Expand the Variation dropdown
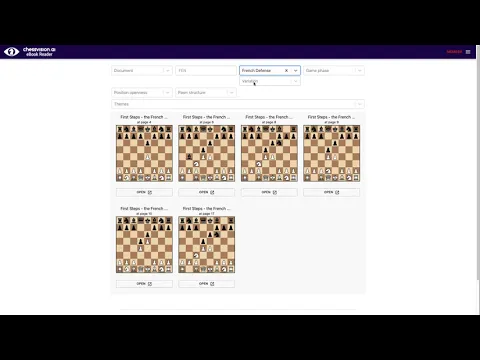 [x=270, y=81]
